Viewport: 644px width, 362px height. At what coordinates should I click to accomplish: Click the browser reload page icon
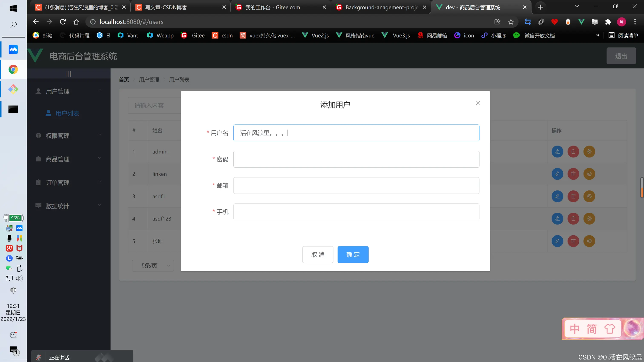[x=63, y=22]
